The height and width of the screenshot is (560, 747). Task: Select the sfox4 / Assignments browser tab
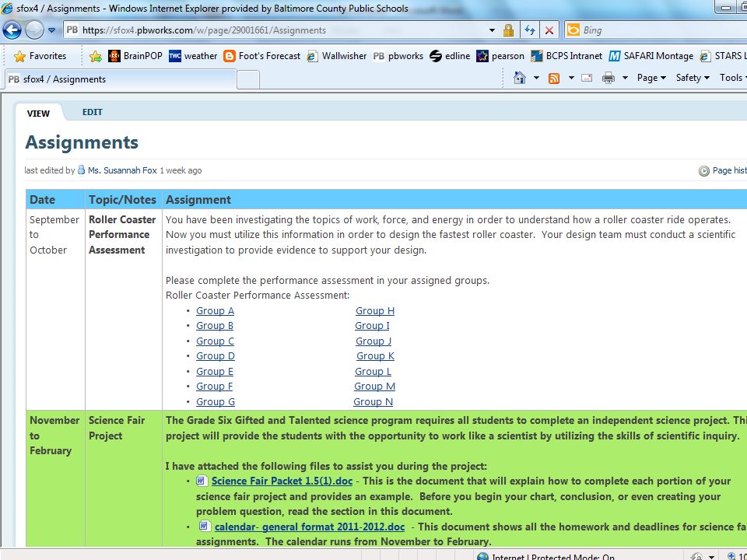pyautogui.click(x=121, y=79)
